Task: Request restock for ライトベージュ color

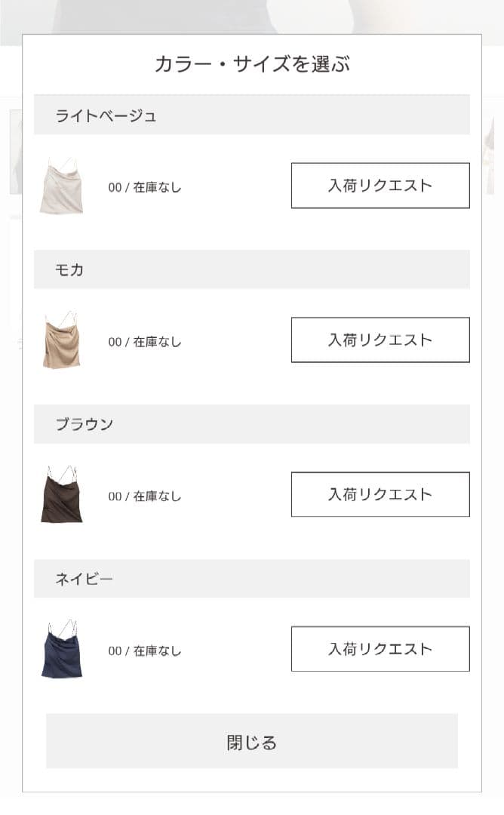Action: pos(380,185)
